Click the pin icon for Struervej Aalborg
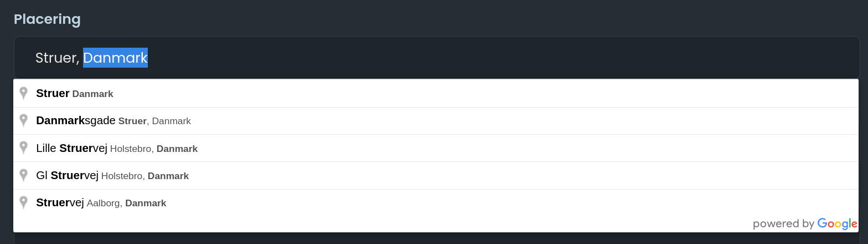The width and height of the screenshot is (868, 244). coord(23,202)
